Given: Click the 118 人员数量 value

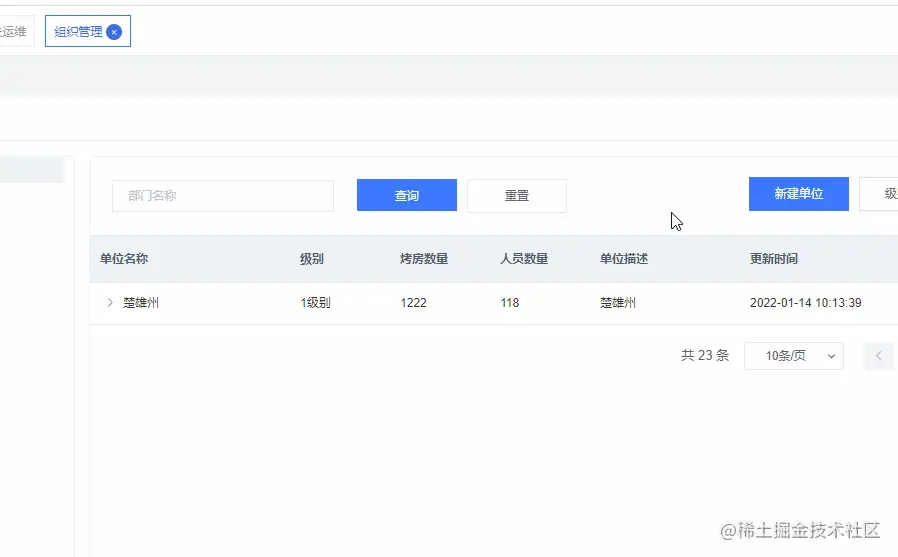Looking at the screenshot, I should coord(510,303).
